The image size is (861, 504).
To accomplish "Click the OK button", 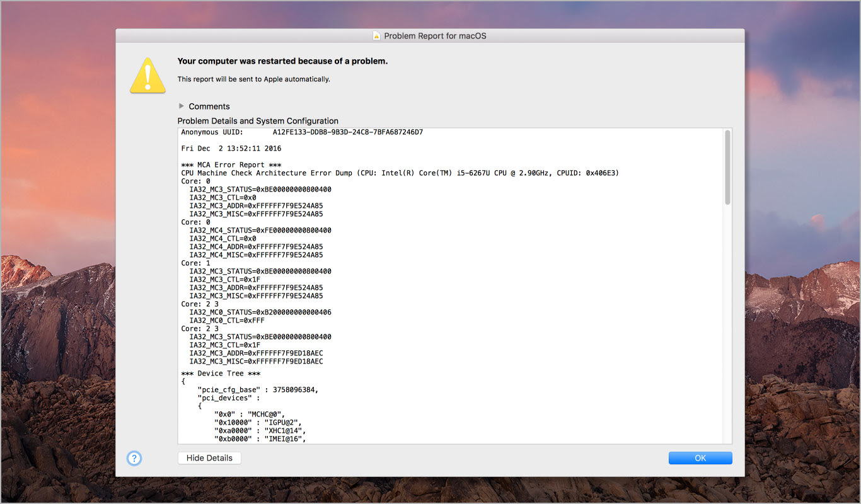I will 700,458.
